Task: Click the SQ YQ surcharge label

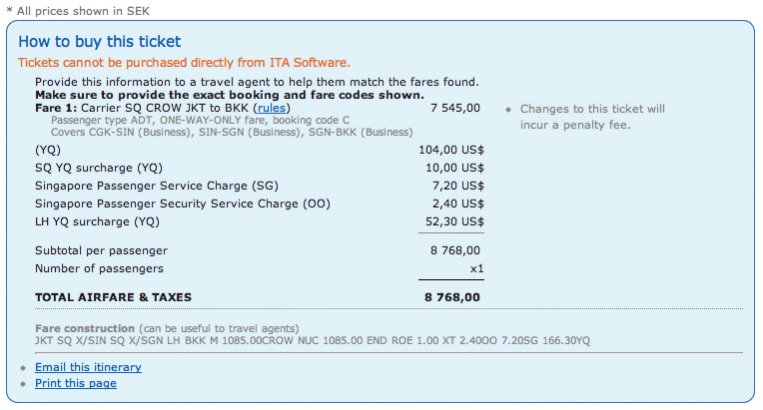Action: [x=99, y=167]
